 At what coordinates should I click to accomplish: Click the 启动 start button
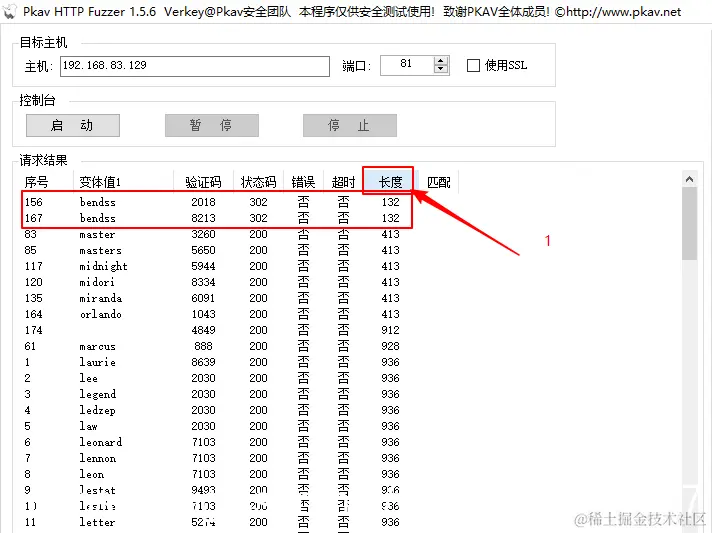(x=73, y=125)
